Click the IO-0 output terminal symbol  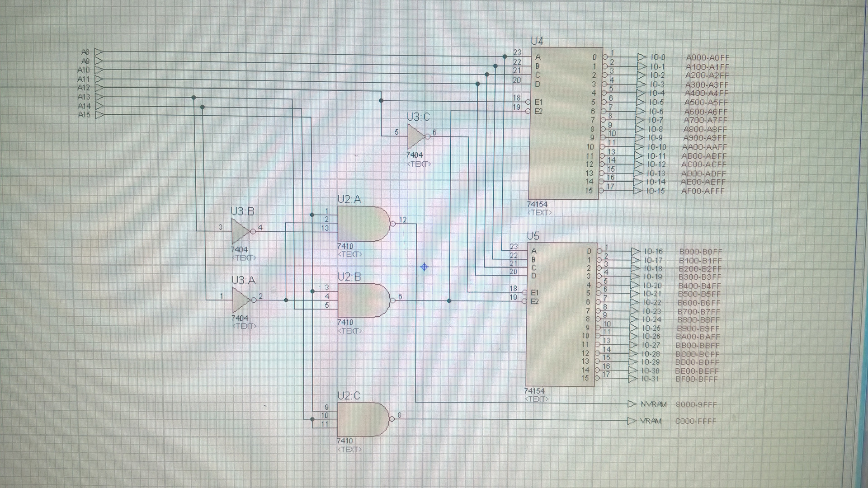click(642, 57)
